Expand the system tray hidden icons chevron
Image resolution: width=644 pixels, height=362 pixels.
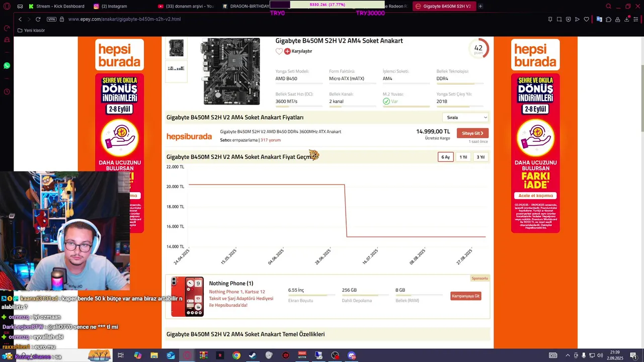(568, 355)
